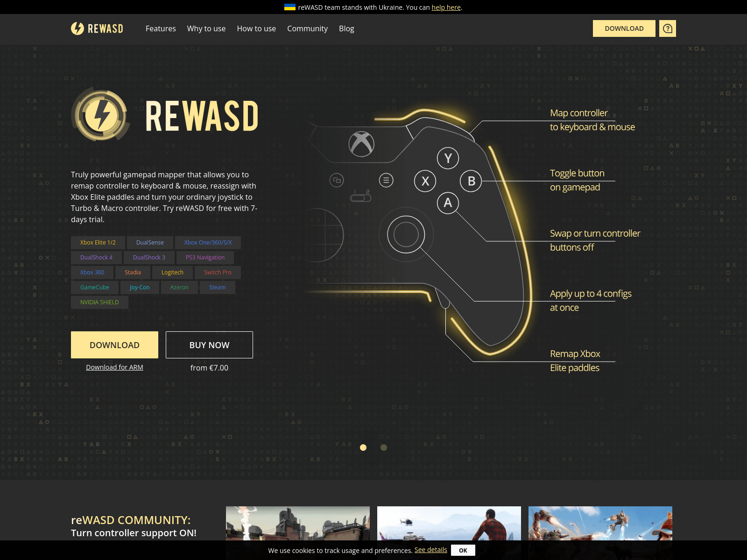This screenshot has height=560, width=747.
Task: Go to the Blog page
Action: (346, 28)
